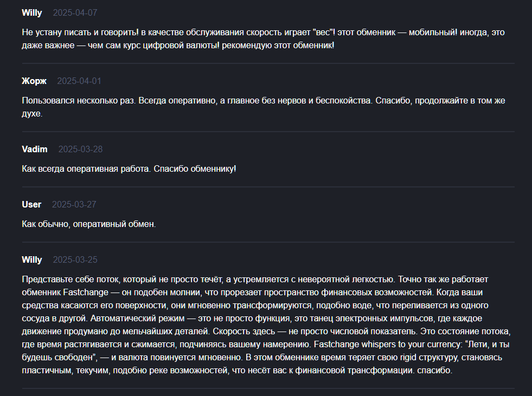Click 'Спасибо обменнику!' text
This screenshot has height=396, width=532.
pyautogui.click(x=195, y=169)
